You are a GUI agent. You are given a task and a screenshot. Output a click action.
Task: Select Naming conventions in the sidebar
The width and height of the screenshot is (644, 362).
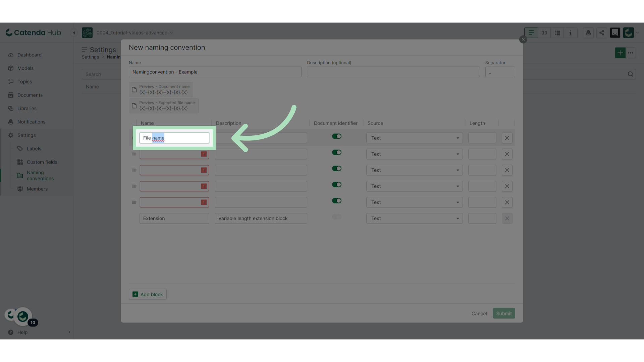pos(40,175)
